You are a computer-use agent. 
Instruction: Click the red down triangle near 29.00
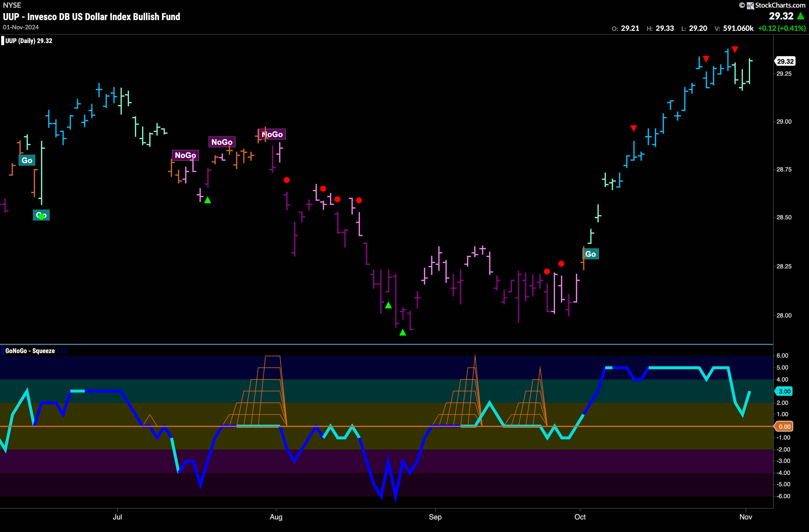pos(634,128)
